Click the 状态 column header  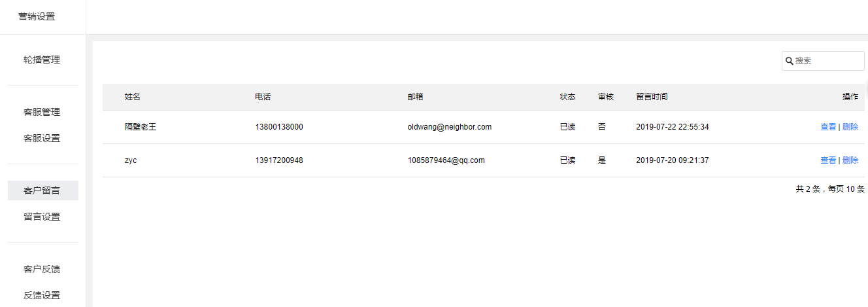click(x=568, y=97)
